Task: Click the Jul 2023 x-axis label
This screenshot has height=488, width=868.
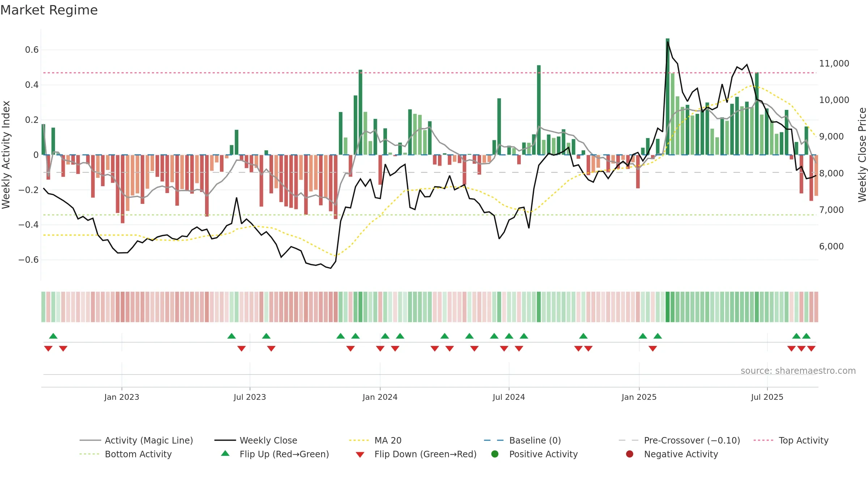Action: pyautogui.click(x=250, y=397)
